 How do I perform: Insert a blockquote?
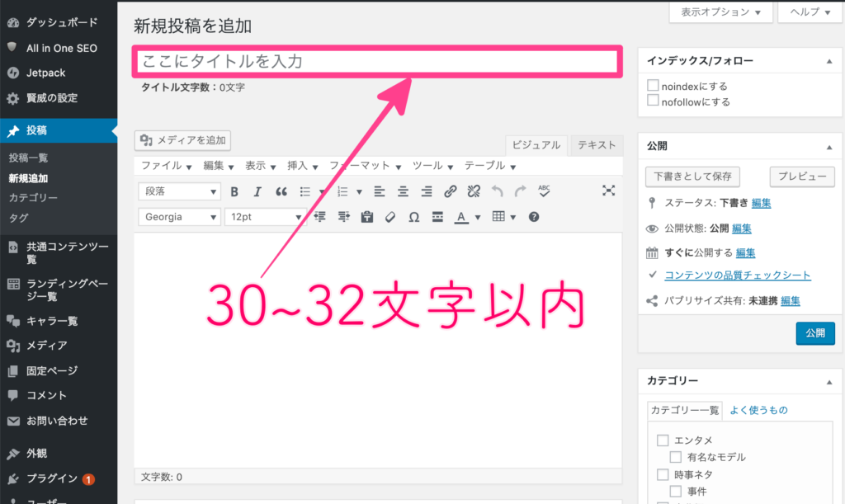click(281, 191)
